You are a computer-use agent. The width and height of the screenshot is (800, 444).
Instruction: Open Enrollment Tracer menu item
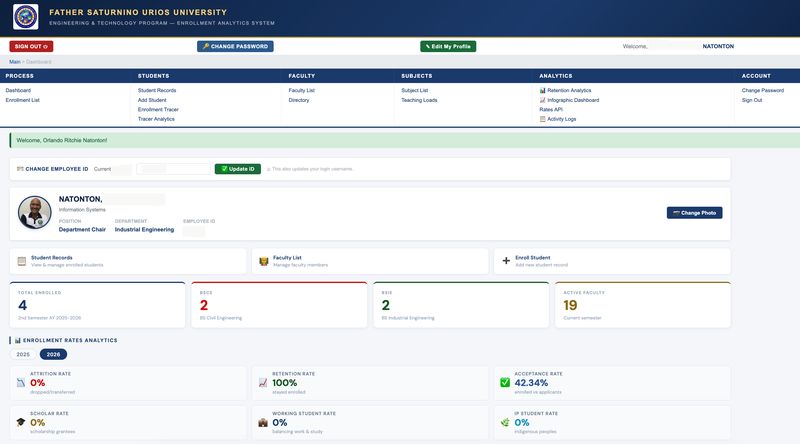coord(158,109)
